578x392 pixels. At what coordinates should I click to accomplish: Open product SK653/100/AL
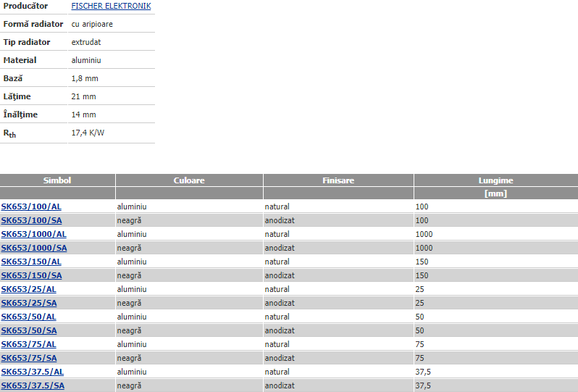pos(31,207)
